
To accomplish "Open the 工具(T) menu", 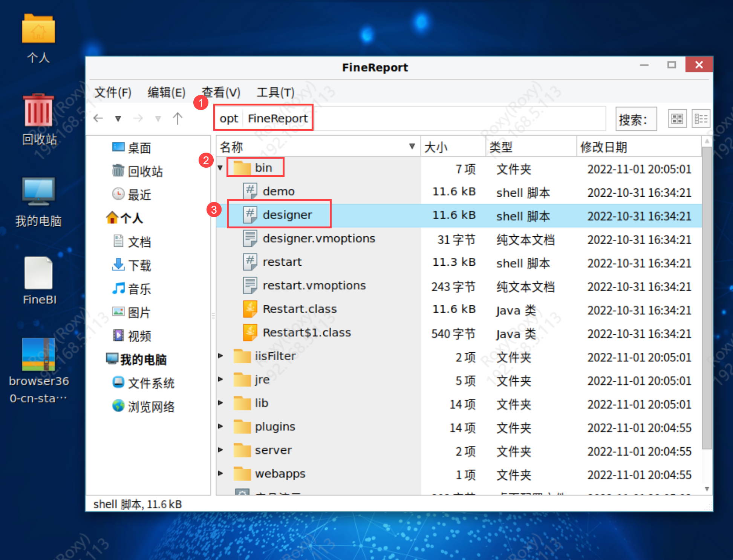I will pos(275,92).
